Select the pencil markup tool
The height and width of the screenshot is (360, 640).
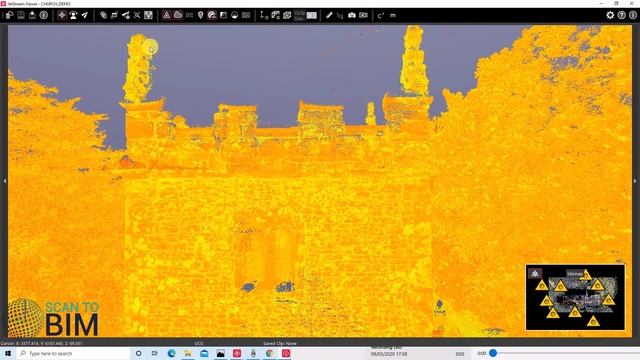[x=329, y=16]
